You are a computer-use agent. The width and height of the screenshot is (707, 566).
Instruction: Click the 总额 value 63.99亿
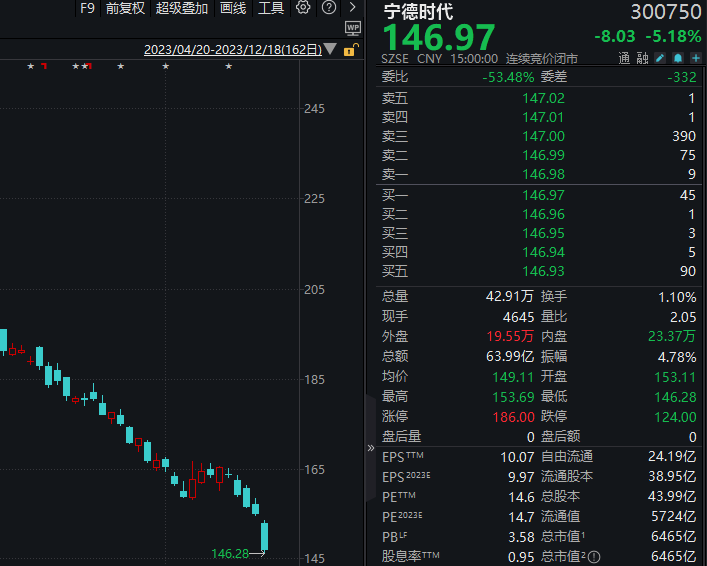[510, 356]
